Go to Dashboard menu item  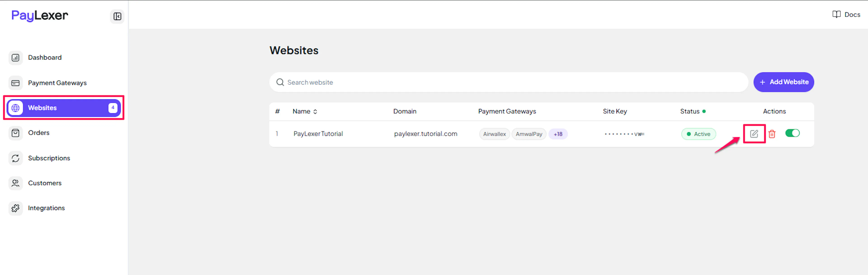(x=45, y=58)
